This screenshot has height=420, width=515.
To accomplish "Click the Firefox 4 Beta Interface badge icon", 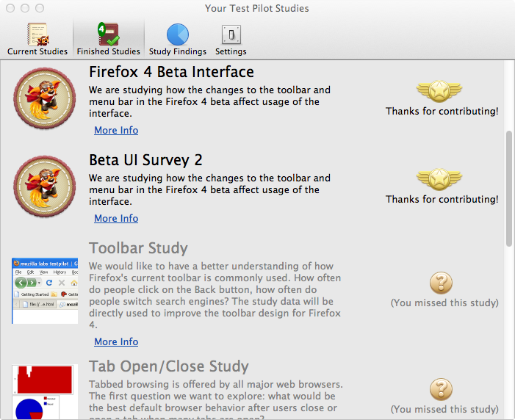I will click(x=45, y=98).
